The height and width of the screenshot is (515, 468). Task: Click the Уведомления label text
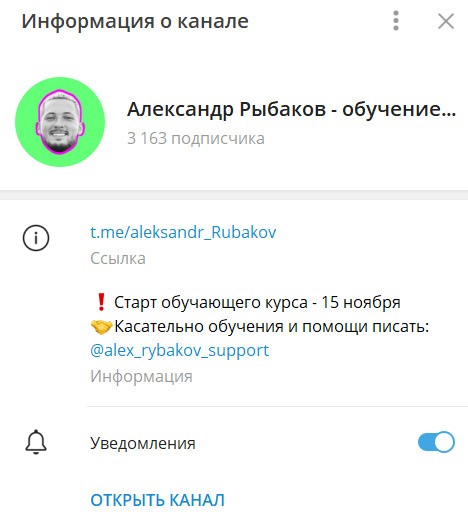pos(143,443)
